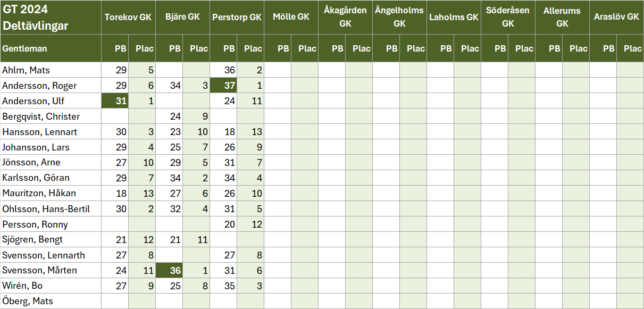This screenshot has width=644, height=309.
Task: Select the Gentleman header cell
Action: click(x=51, y=48)
